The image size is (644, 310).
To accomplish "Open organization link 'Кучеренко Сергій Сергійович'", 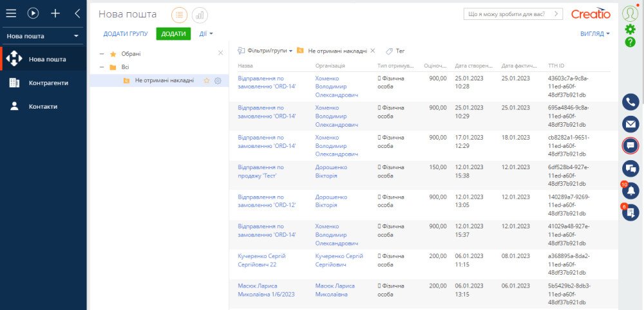I will [339, 260].
